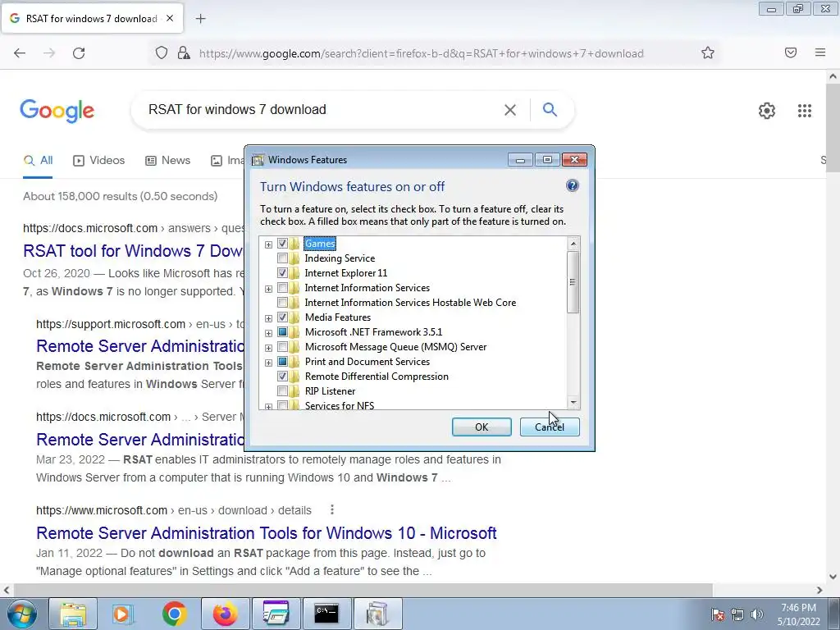Save page to Pocket

tap(791, 52)
